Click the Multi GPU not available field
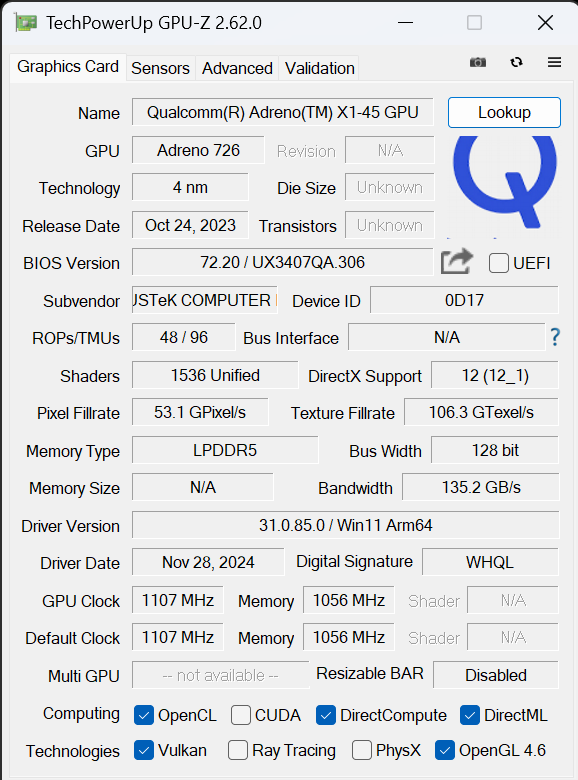 coord(220,675)
